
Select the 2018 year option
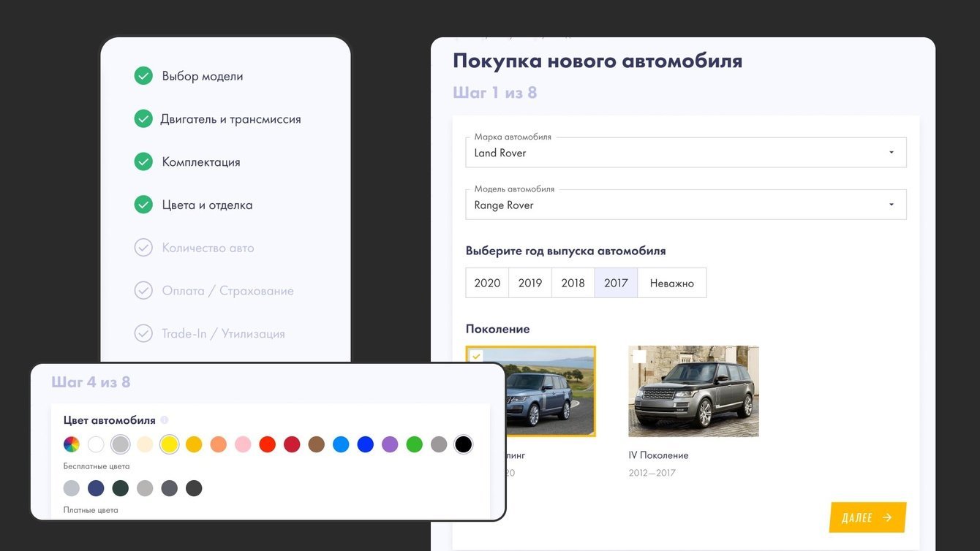573,283
